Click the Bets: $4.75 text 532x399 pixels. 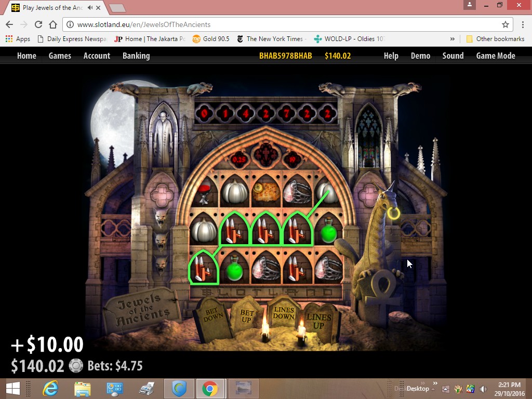click(115, 366)
